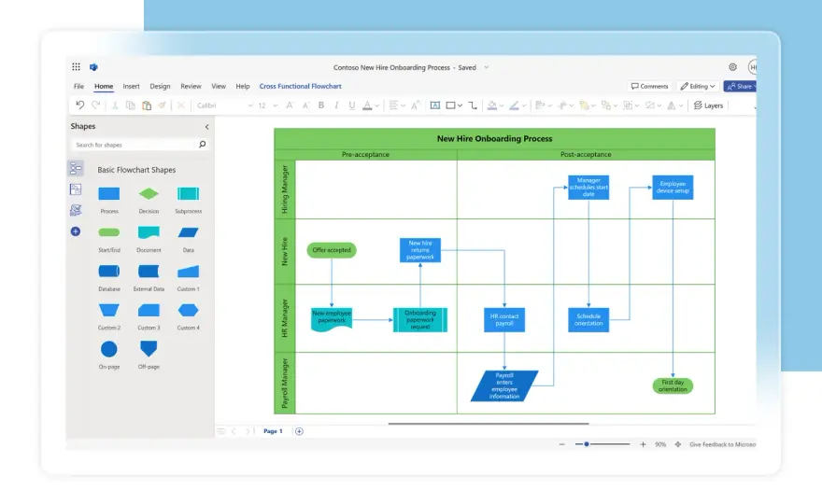Open the flowchart stencil icon in sidebar
Image resolution: width=822 pixels, height=504 pixels.
click(x=76, y=168)
